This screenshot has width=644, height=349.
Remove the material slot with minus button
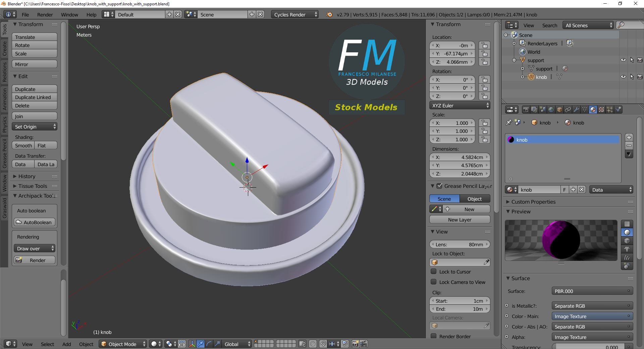click(x=629, y=146)
